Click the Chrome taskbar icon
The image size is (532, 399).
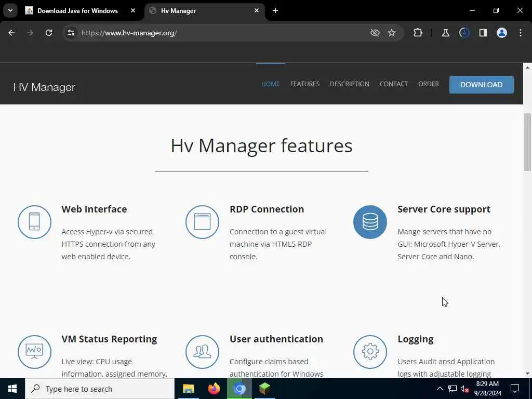[239, 389]
